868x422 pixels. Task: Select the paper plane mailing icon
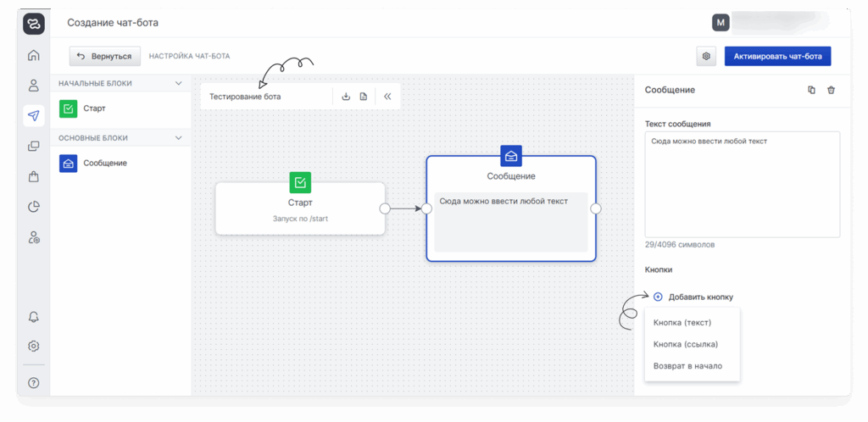click(33, 115)
